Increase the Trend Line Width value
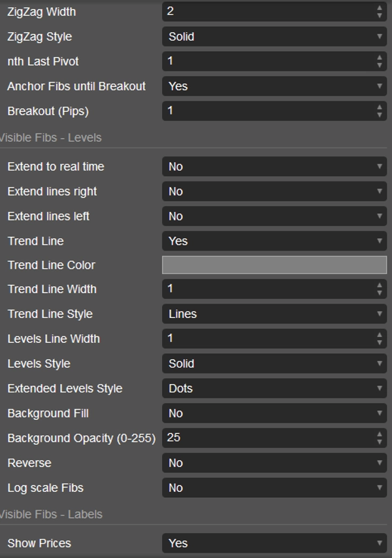 pyautogui.click(x=380, y=285)
